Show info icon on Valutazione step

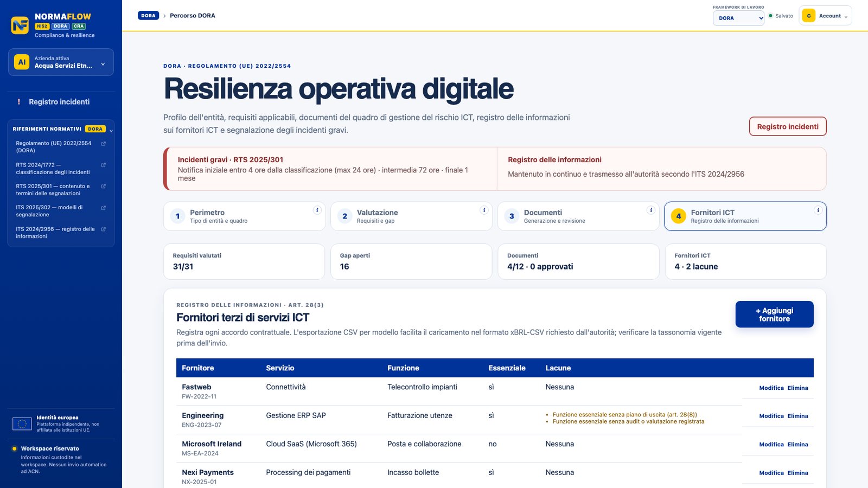(x=484, y=210)
